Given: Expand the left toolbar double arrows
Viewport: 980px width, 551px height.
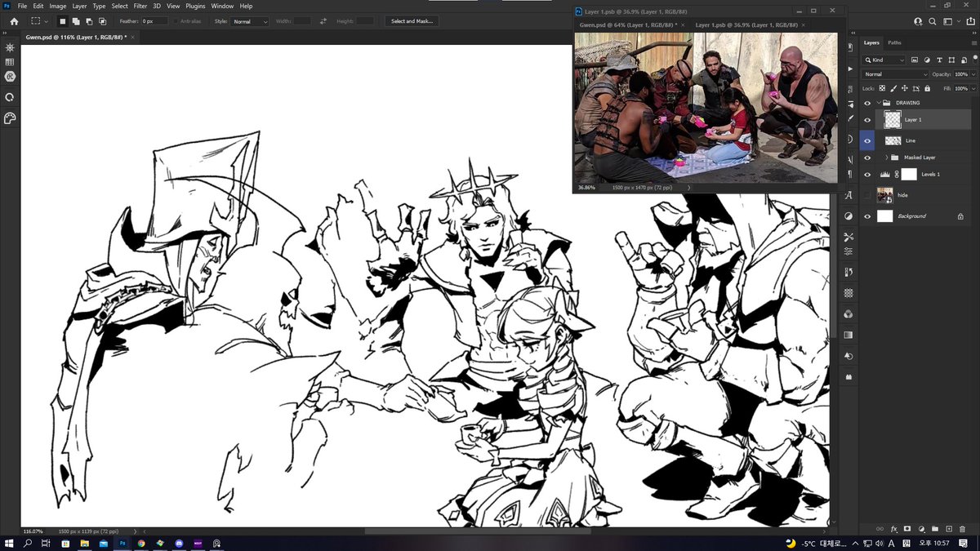Looking at the screenshot, I should coord(6,33).
